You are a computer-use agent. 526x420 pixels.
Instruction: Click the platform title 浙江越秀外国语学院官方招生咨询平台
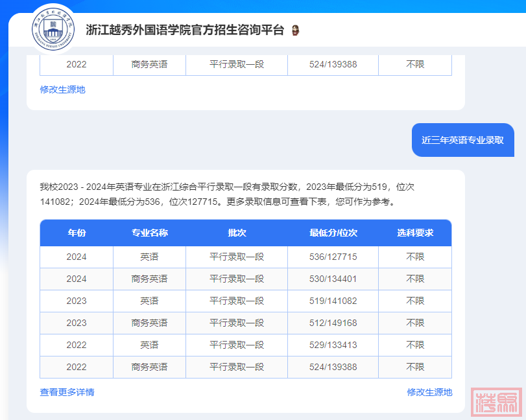click(x=185, y=30)
